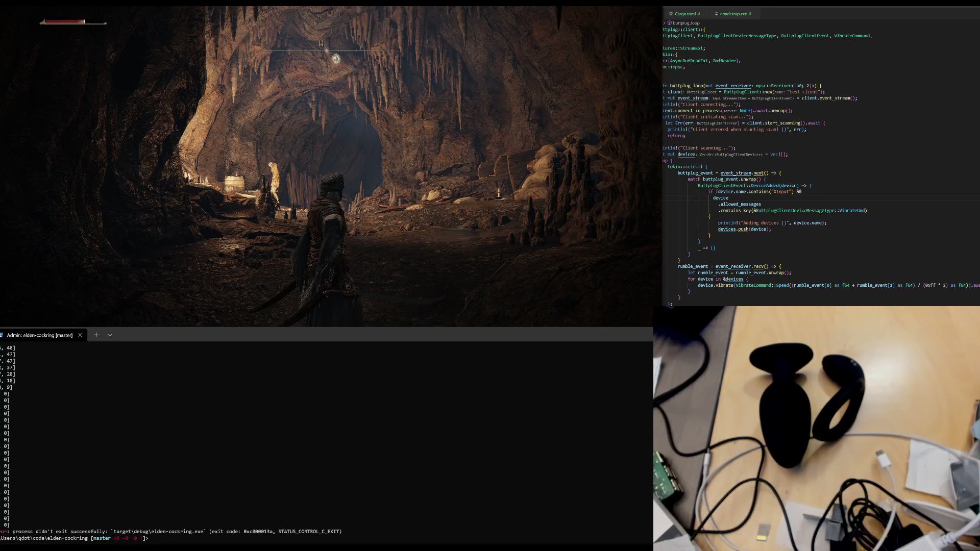
Task: Click the cube symbol icon in breadcrumb
Action: [670, 23]
